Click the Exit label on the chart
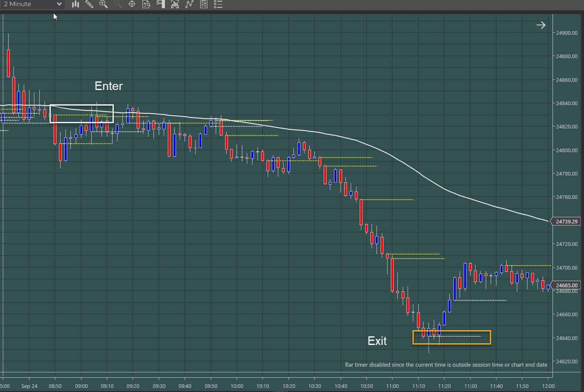Screen dimensions: 584x392 377,340
